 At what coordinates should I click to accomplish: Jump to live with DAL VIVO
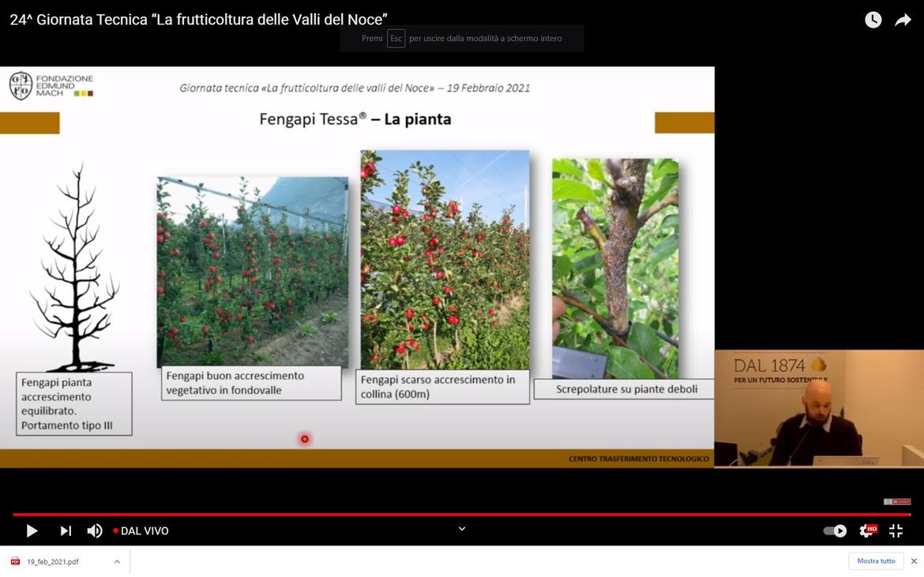pyautogui.click(x=141, y=531)
